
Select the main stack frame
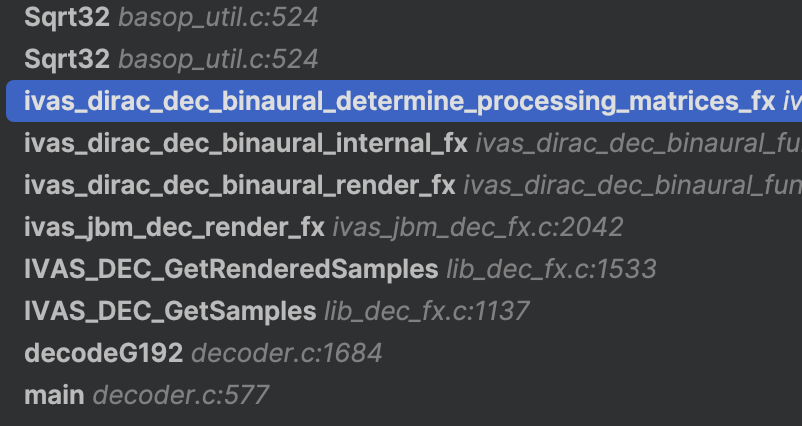54,395
